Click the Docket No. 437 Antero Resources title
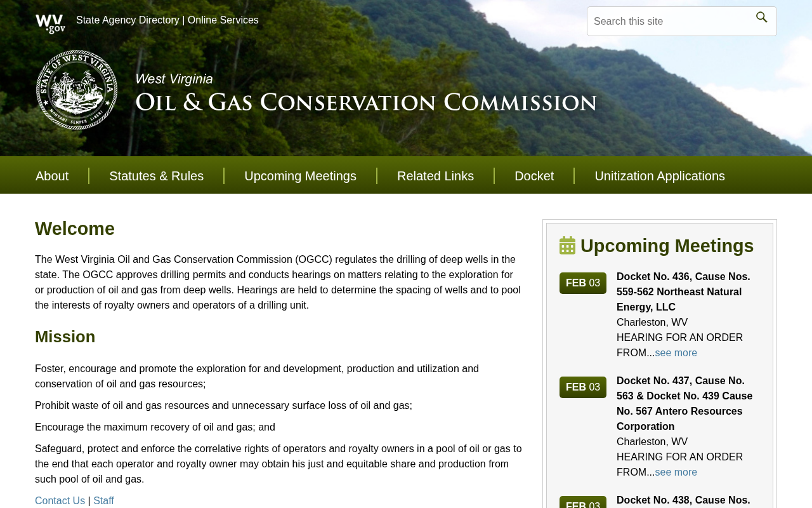 (684, 404)
